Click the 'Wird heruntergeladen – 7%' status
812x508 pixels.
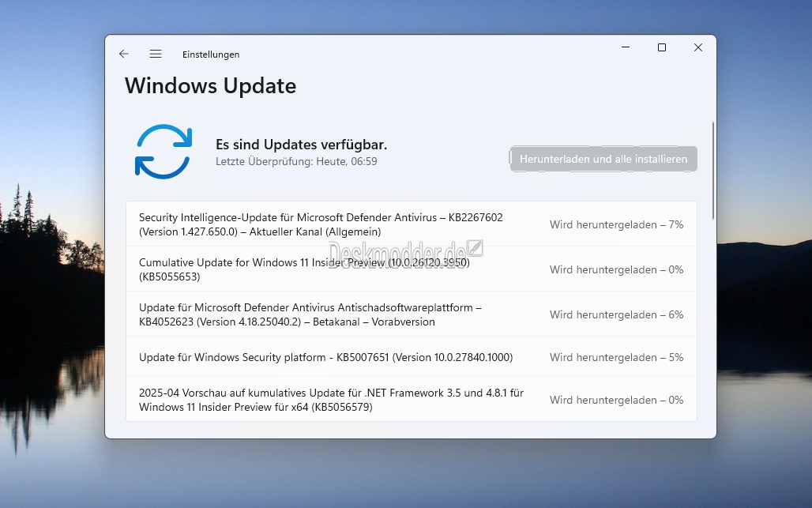(616, 224)
